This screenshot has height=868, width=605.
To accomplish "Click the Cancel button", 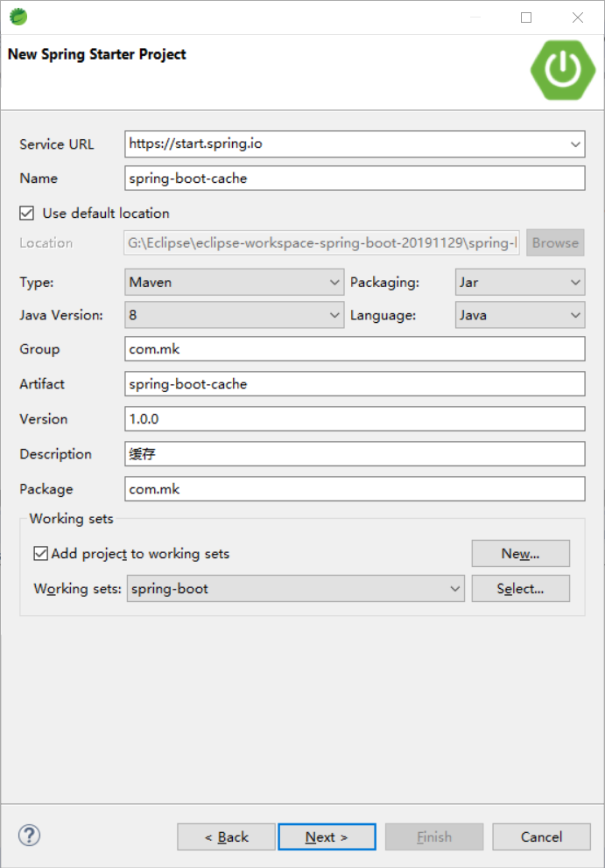I will pyautogui.click(x=541, y=837).
